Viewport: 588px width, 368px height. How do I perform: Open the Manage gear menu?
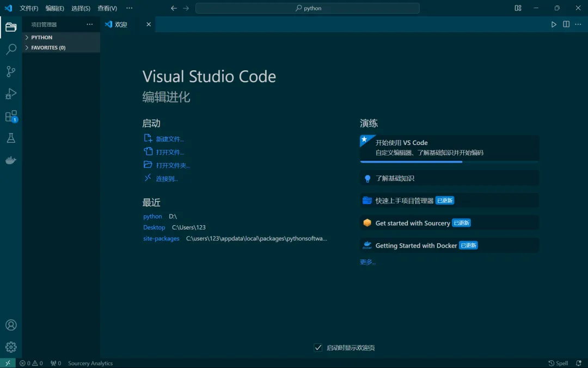11,347
